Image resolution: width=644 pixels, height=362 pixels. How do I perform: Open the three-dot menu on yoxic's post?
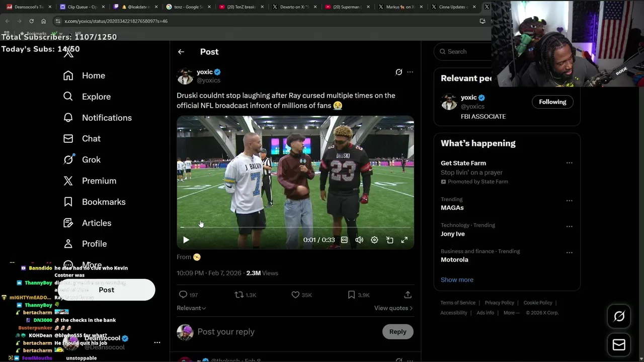click(410, 72)
